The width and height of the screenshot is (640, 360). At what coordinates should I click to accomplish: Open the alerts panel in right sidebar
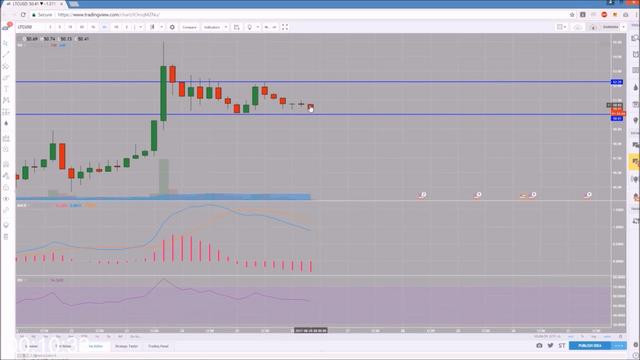click(635, 55)
